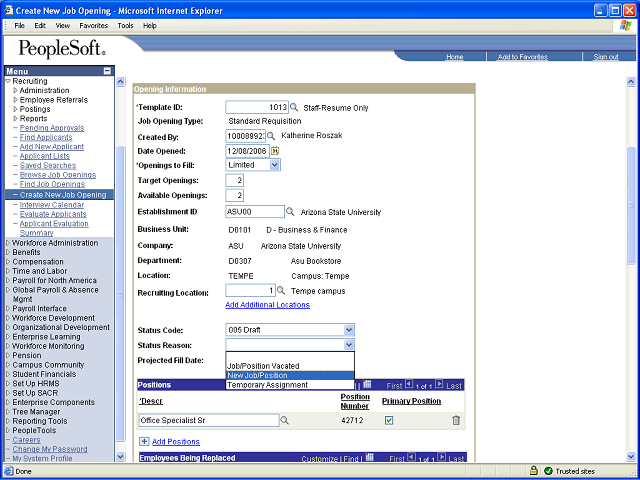This screenshot has height=480, width=640.
Task: Expand the Postings folder
Action: click(x=16, y=109)
